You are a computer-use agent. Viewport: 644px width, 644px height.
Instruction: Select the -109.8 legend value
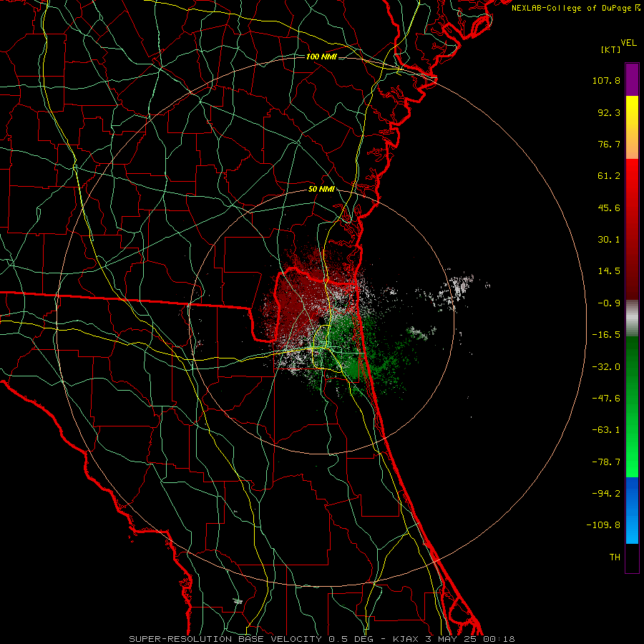click(x=603, y=525)
